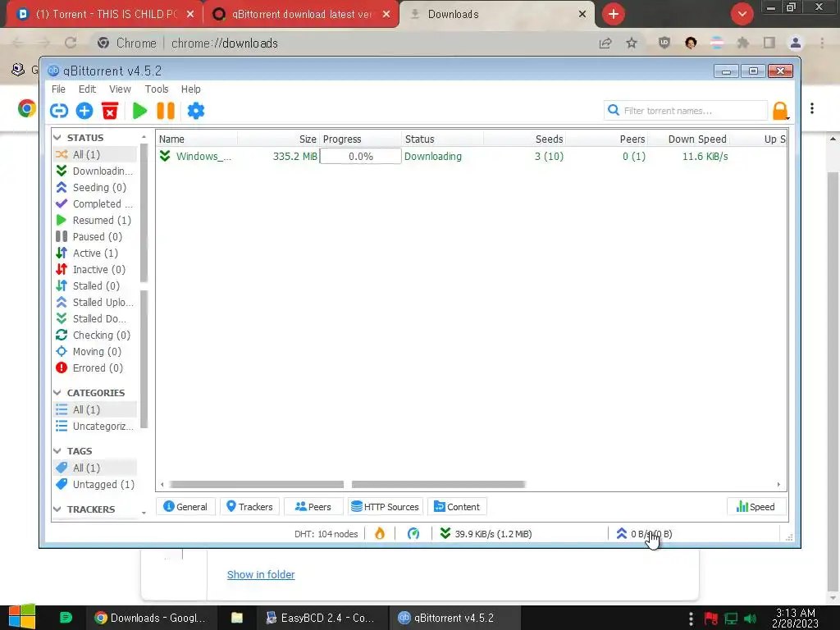
Task: Select the Seeding (0) status filter
Action: pyautogui.click(x=95, y=188)
